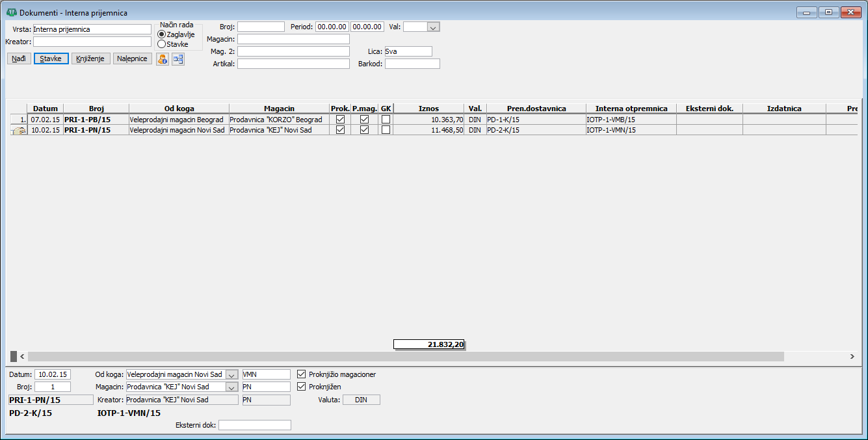Open the Val currency dropdown
Image resolution: width=868 pixels, height=440 pixels.
tap(434, 27)
